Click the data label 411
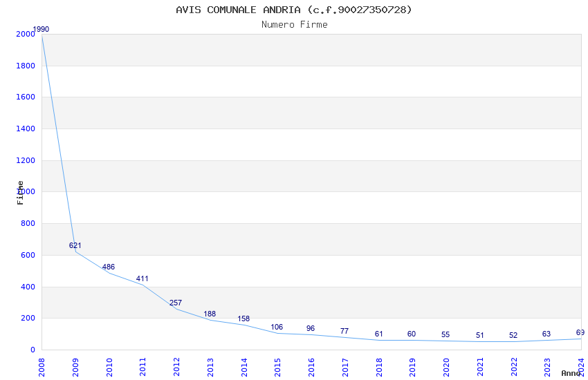This screenshot has width=588, height=380. (142, 278)
